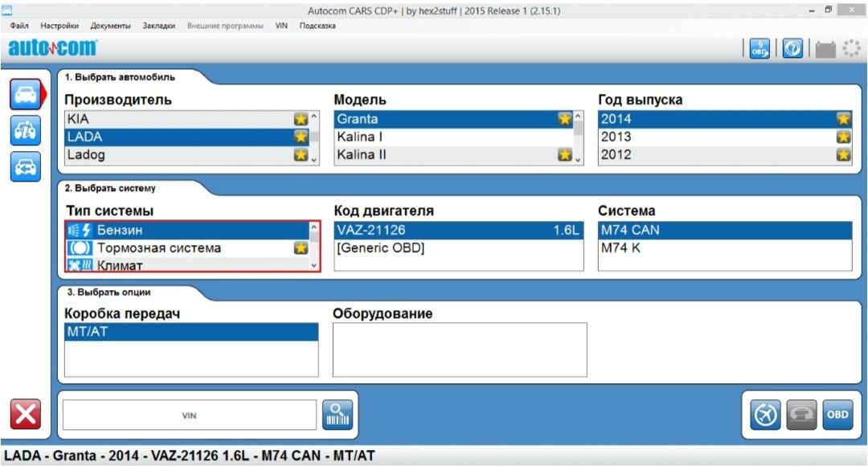Click model list scroll up arrow
The width and height of the screenshot is (868, 466).
(x=579, y=117)
